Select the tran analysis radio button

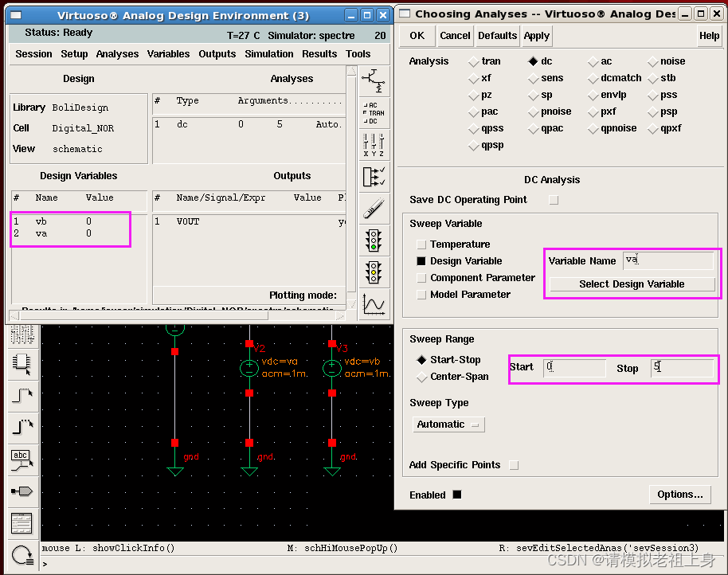point(474,61)
